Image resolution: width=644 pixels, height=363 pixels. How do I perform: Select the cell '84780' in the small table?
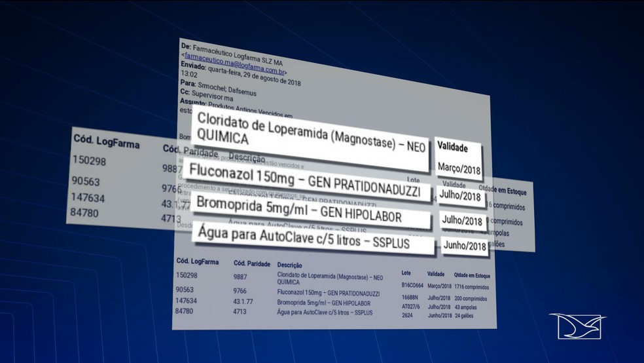(x=184, y=311)
